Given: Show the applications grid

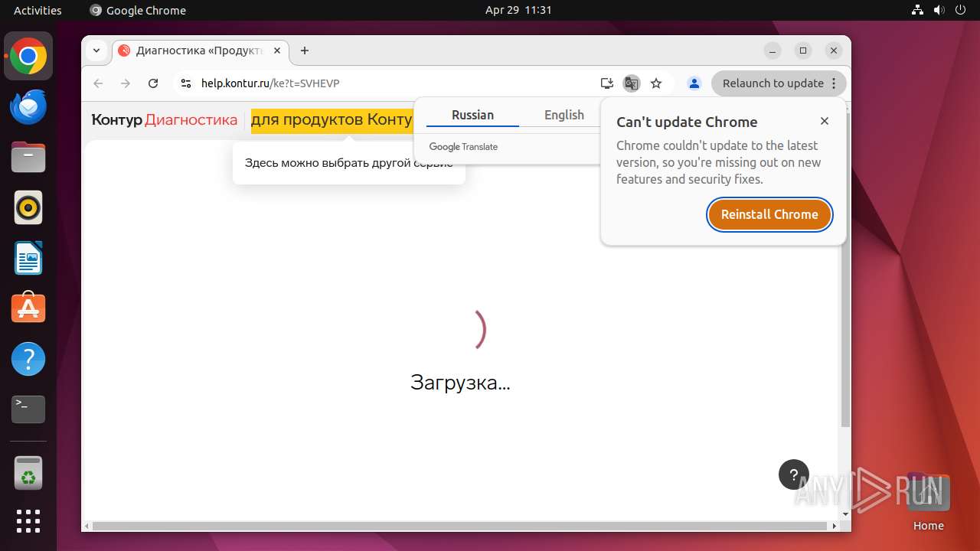Looking at the screenshot, I should click(x=28, y=521).
